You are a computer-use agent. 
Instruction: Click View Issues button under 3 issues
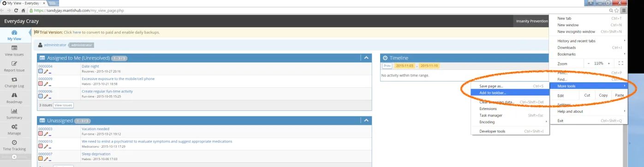coord(63,105)
